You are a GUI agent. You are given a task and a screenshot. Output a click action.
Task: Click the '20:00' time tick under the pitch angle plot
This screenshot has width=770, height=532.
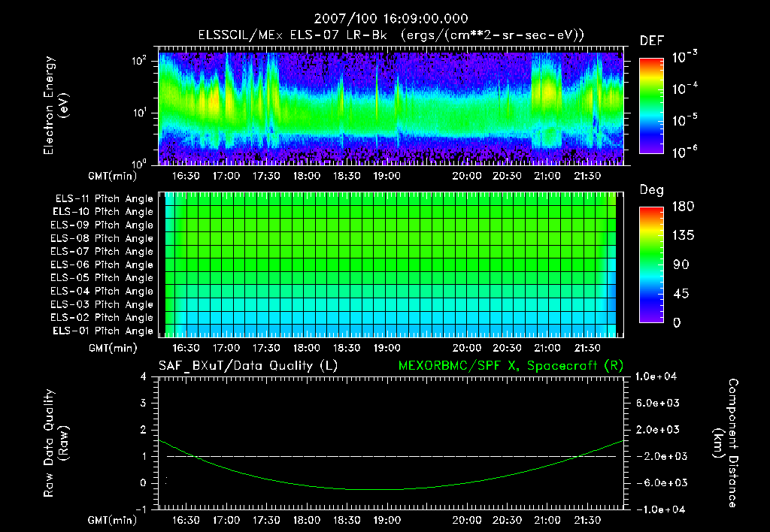pyautogui.click(x=466, y=348)
